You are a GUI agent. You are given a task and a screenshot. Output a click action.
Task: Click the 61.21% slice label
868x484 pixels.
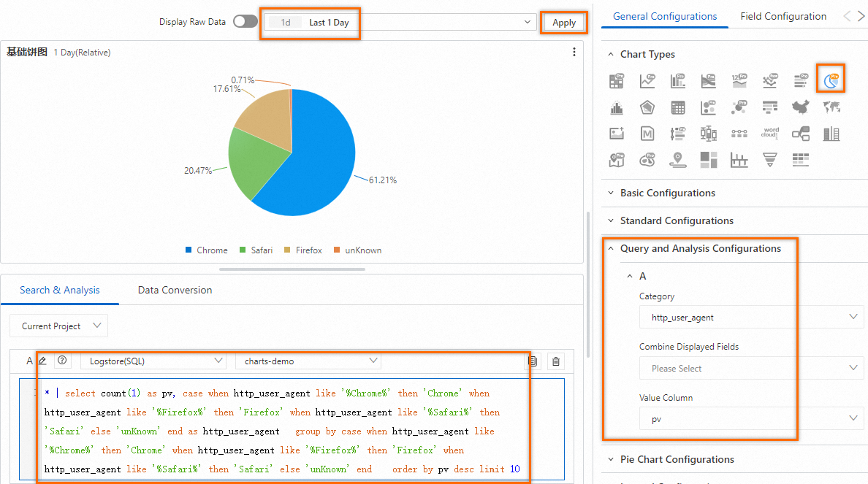(x=383, y=180)
